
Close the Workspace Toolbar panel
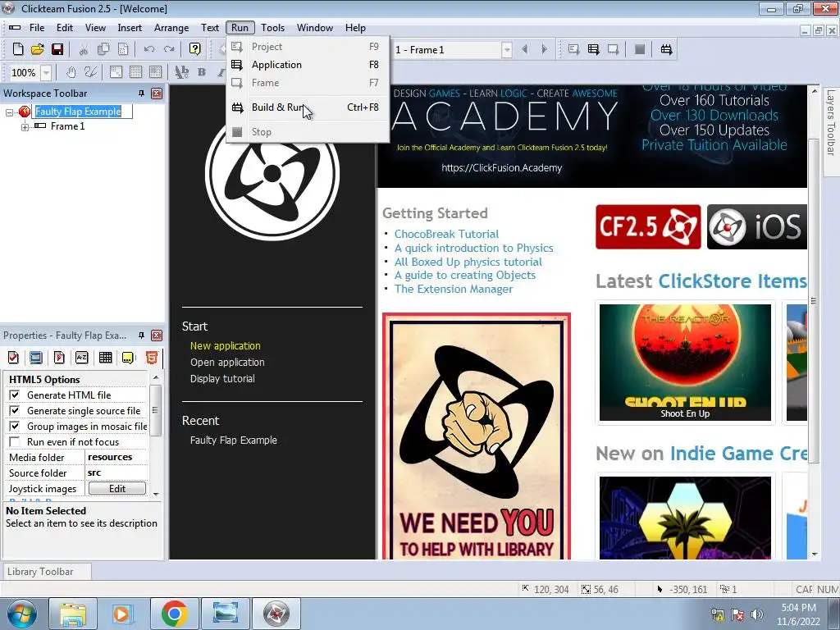click(157, 94)
